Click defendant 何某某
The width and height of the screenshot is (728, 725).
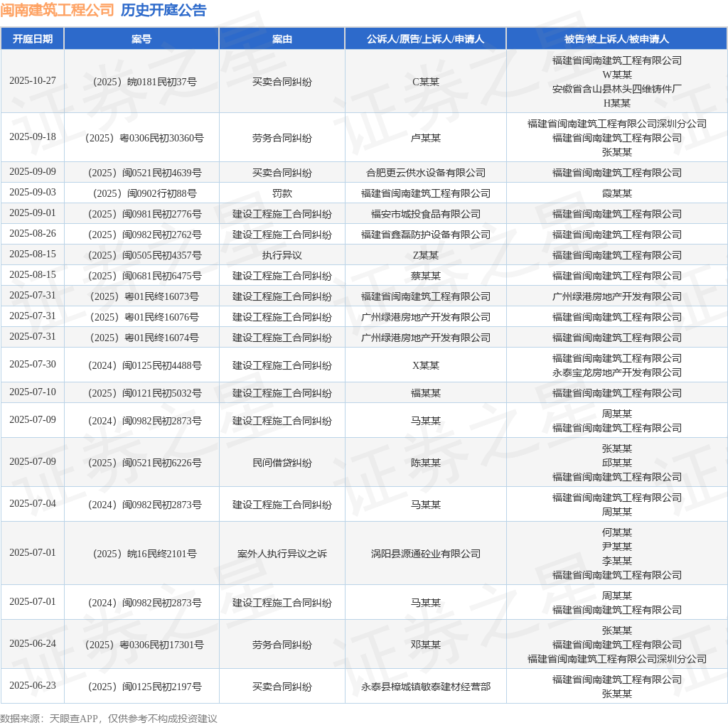point(616,532)
